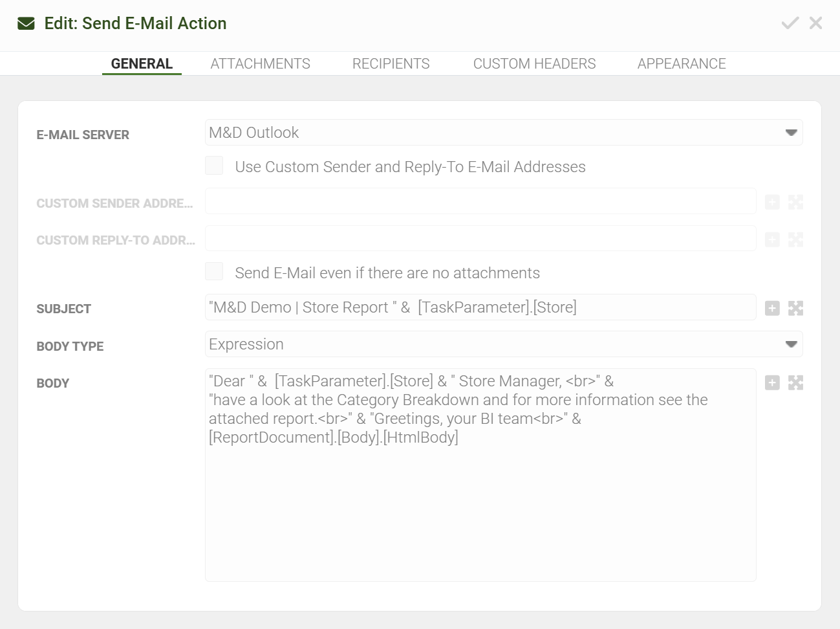The height and width of the screenshot is (629, 840).
Task: Open the Recipients tab
Action: pos(391,63)
